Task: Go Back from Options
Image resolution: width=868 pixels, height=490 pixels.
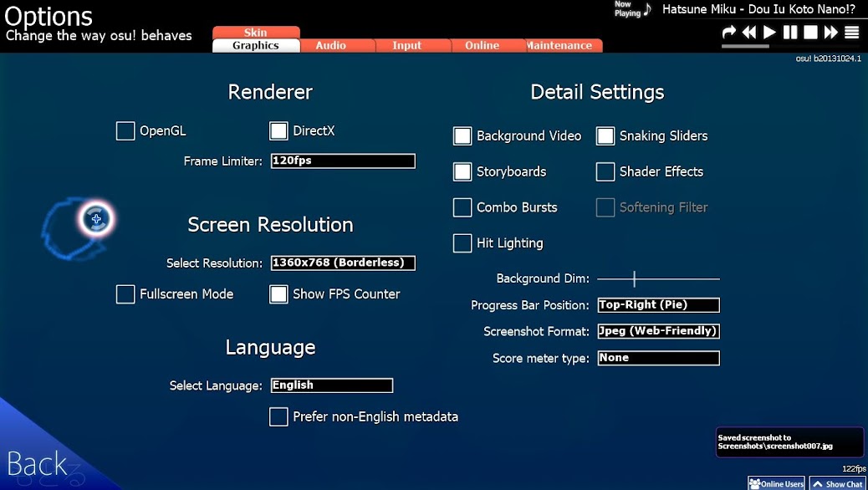Action: tap(37, 464)
